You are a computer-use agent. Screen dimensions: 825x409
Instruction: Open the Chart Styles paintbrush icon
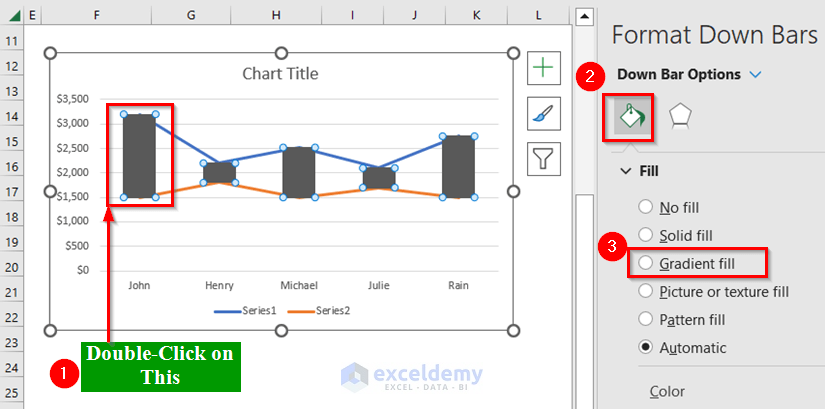(543, 113)
